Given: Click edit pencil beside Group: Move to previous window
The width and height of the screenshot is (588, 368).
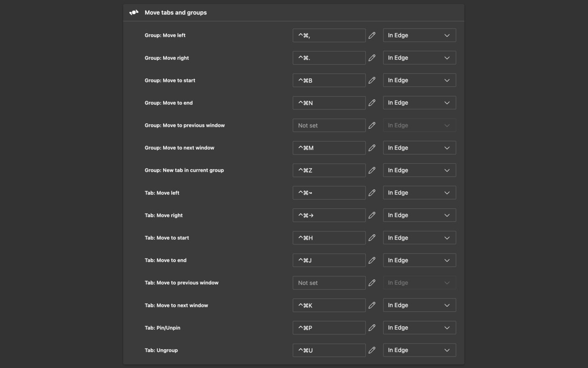Looking at the screenshot, I should (372, 125).
